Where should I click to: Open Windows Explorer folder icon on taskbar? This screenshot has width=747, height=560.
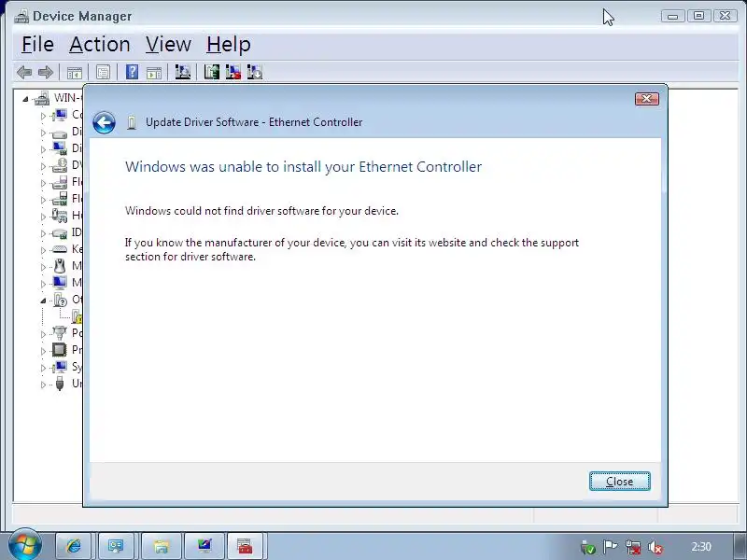coord(161,546)
